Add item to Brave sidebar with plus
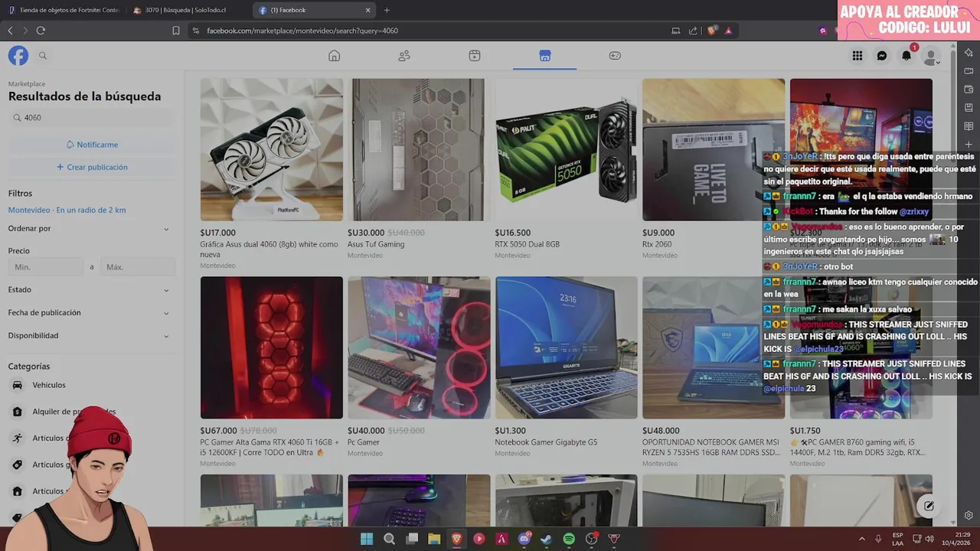Image resolution: width=980 pixels, height=551 pixels. tap(969, 145)
